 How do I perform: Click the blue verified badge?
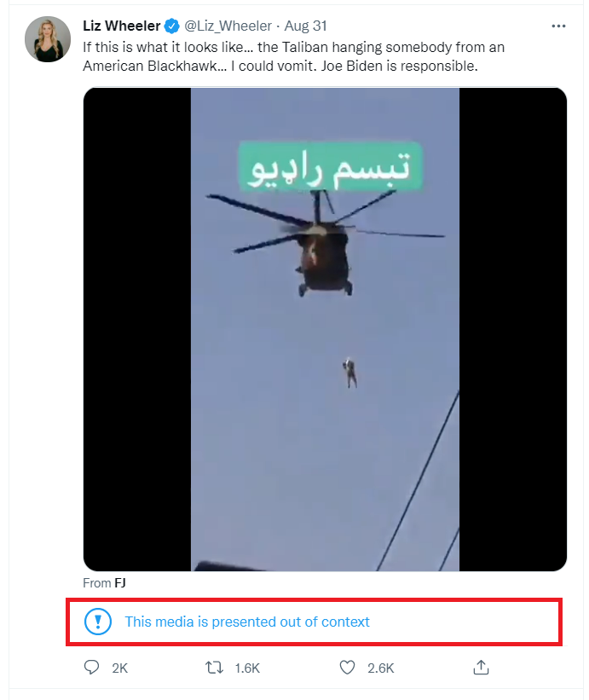tap(172, 26)
